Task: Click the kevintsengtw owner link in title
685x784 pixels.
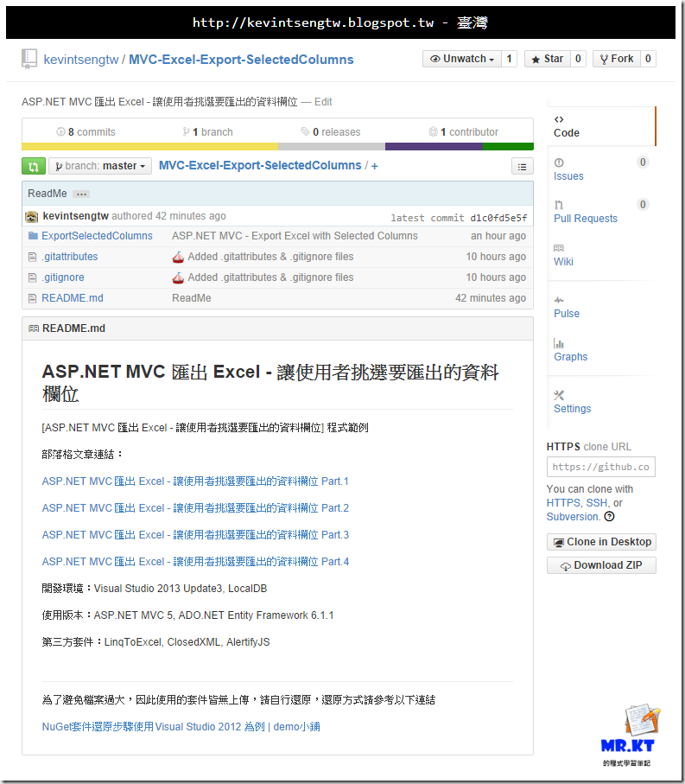Action: tap(81, 60)
